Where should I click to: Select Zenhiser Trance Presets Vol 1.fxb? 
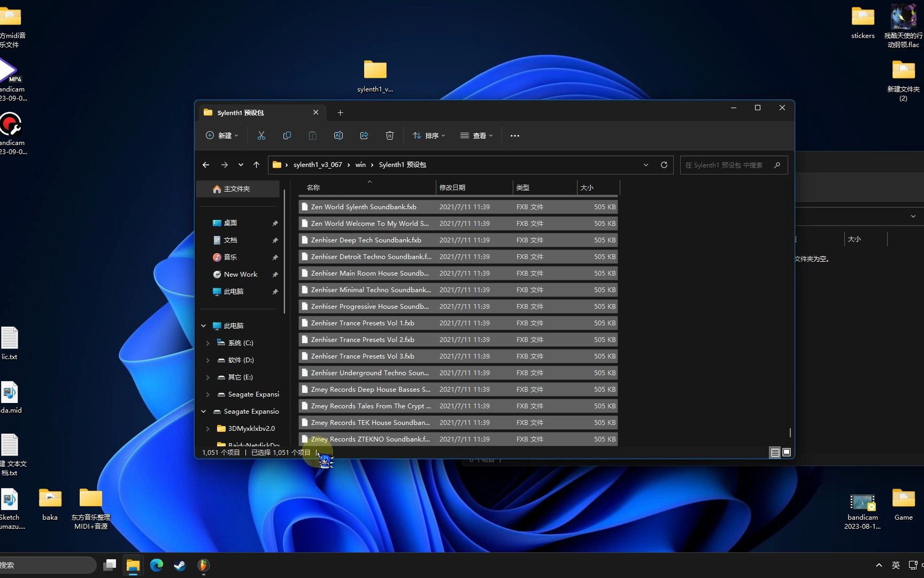point(458,323)
